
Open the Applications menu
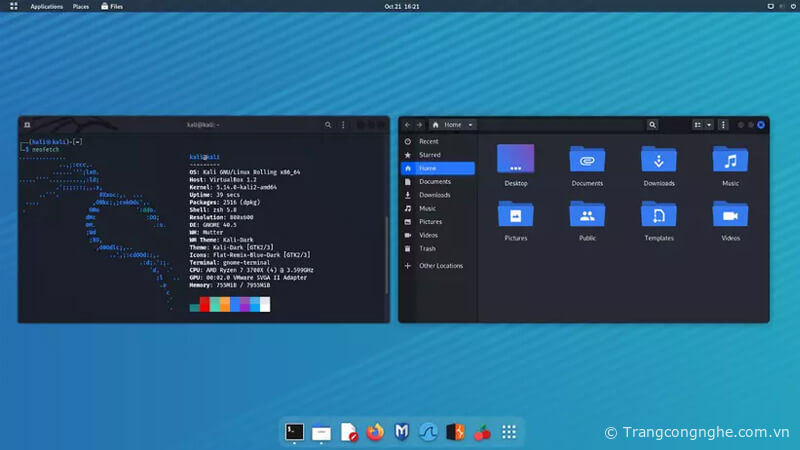coord(46,6)
